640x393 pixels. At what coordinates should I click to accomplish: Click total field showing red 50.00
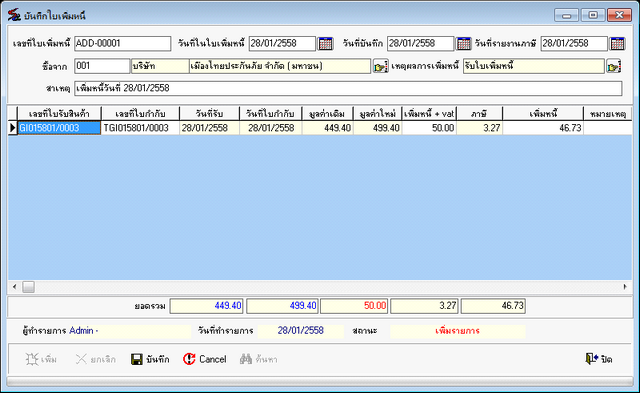click(354, 306)
